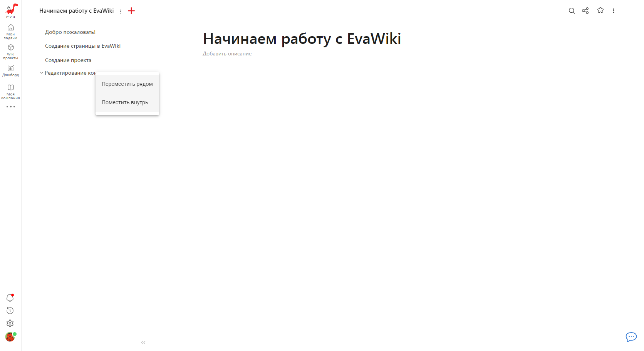Image resolution: width=644 pixels, height=351 pixels.
Task: Click the search magnifier icon
Action: tap(572, 11)
